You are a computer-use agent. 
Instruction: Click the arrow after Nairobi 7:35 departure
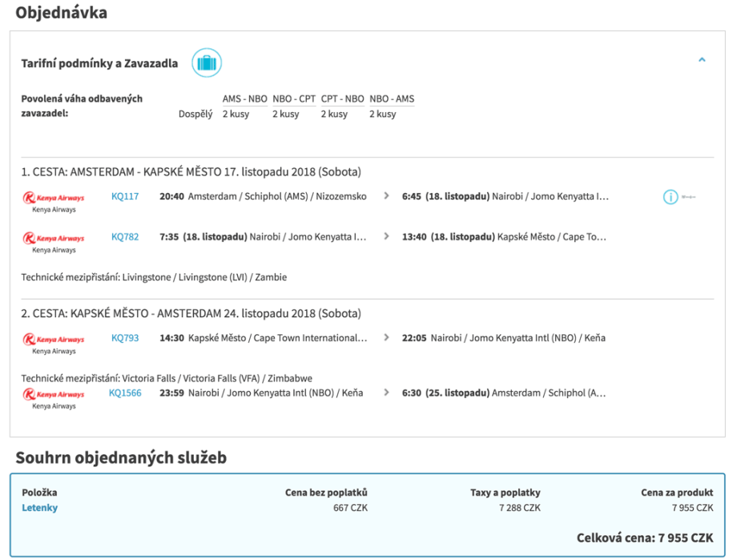pyautogui.click(x=386, y=237)
